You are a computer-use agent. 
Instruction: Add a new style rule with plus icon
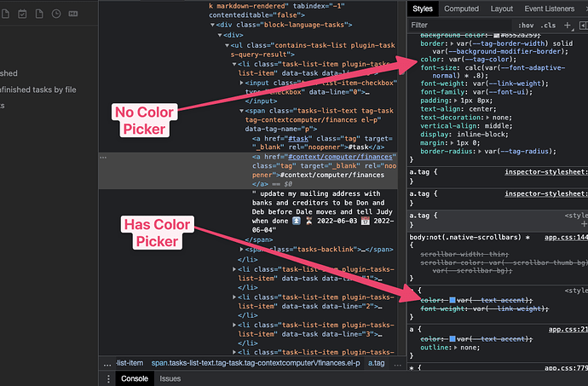click(x=568, y=25)
